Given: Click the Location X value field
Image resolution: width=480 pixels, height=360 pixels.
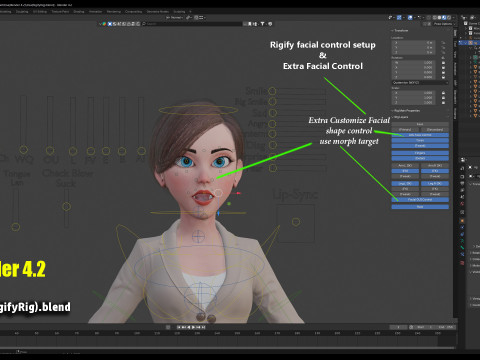Looking at the screenshot, I should 413,43.
